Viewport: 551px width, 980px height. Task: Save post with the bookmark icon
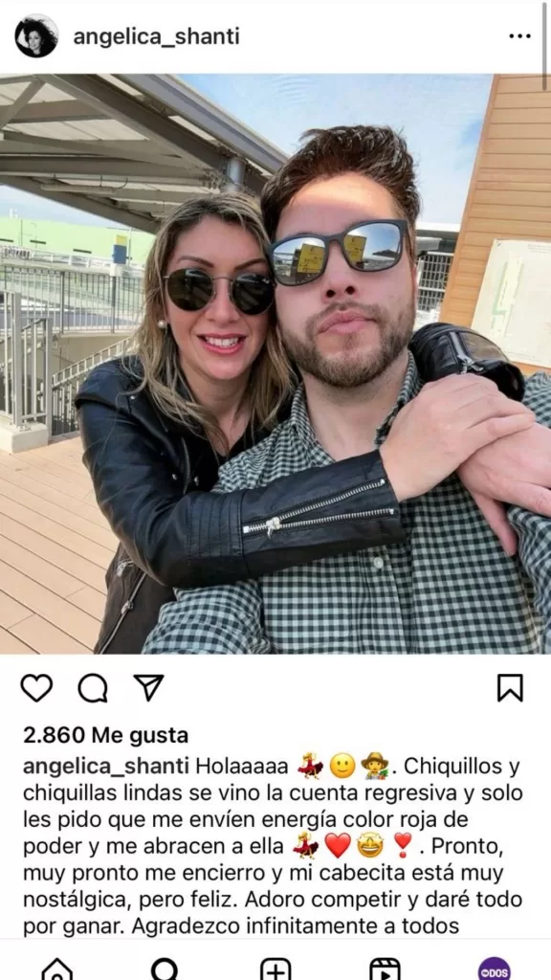tap(510, 688)
